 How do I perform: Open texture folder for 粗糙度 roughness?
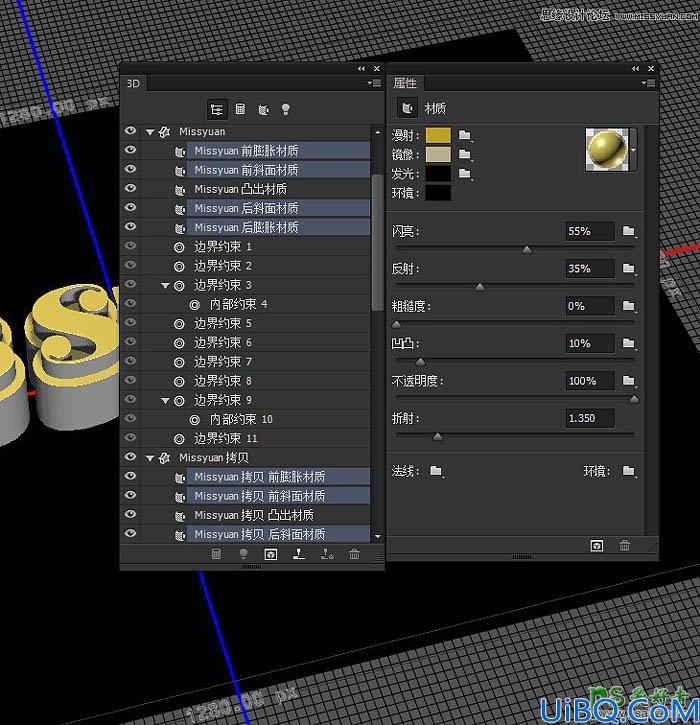click(629, 306)
